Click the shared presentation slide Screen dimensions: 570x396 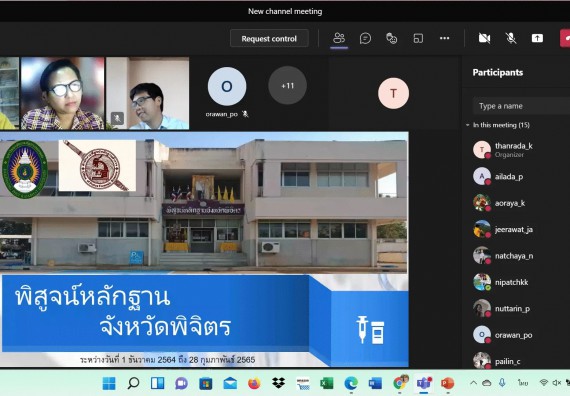[x=204, y=249]
